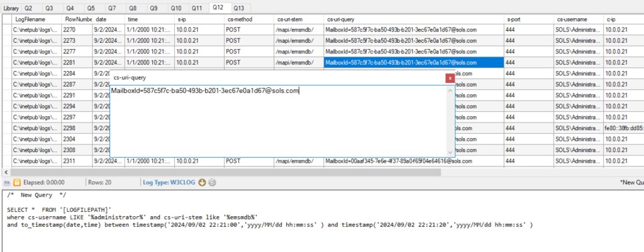
Task: Click the grid's left horizontal scroll arrow
Action: pyautogui.click(x=6, y=172)
